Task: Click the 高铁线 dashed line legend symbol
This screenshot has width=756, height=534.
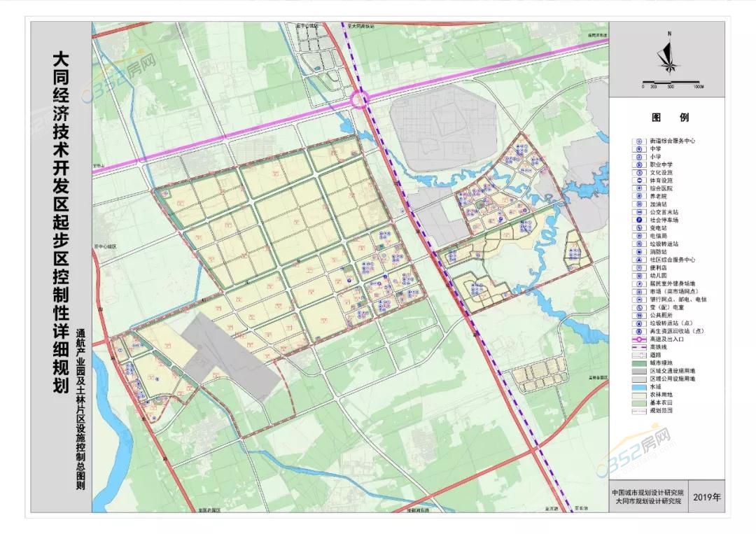Action: pos(638,347)
